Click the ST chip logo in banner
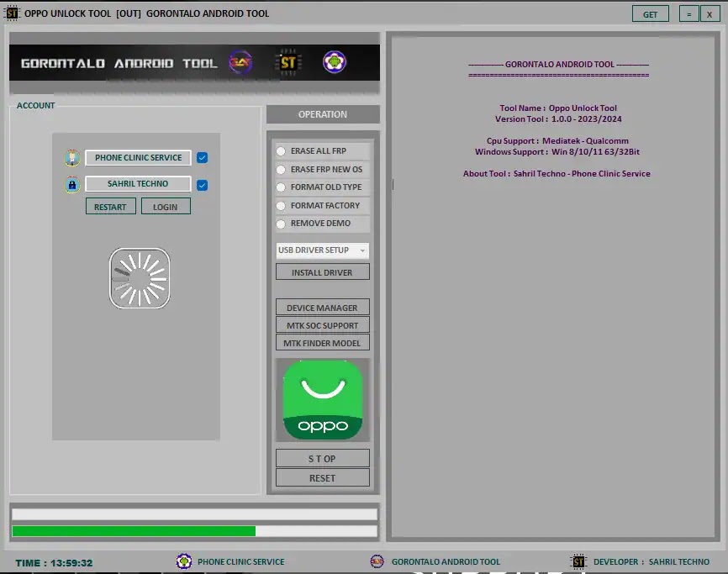The width and height of the screenshot is (728, 574). click(x=288, y=62)
